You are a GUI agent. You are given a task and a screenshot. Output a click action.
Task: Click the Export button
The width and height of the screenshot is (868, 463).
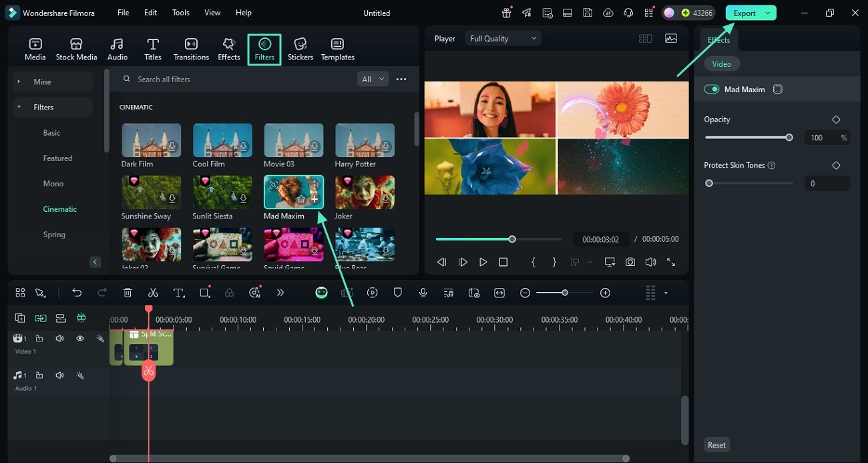click(x=744, y=13)
